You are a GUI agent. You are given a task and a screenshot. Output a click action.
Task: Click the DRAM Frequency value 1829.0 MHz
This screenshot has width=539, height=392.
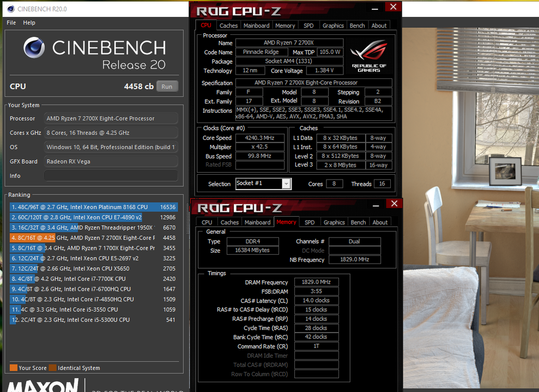click(316, 282)
